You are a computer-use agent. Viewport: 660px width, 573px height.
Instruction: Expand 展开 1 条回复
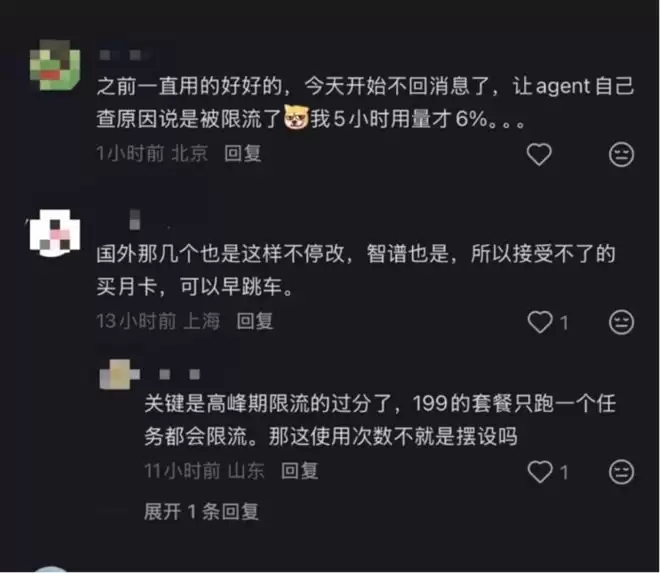pyautogui.click(x=201, y=512)
